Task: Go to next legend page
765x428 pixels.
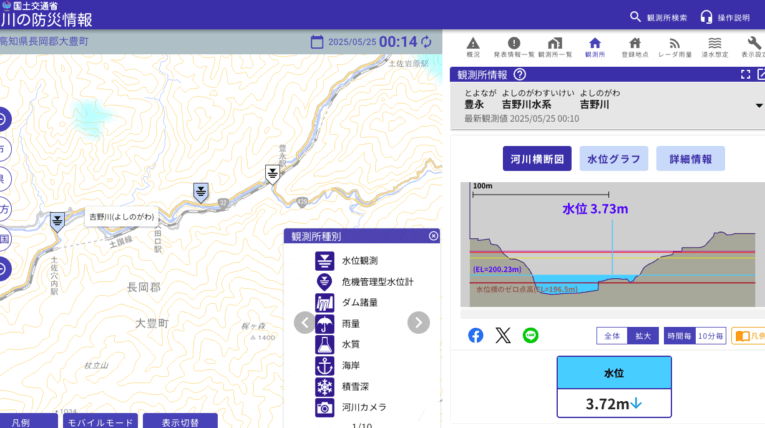Action: pyautogui.click(x=419, y=323)
